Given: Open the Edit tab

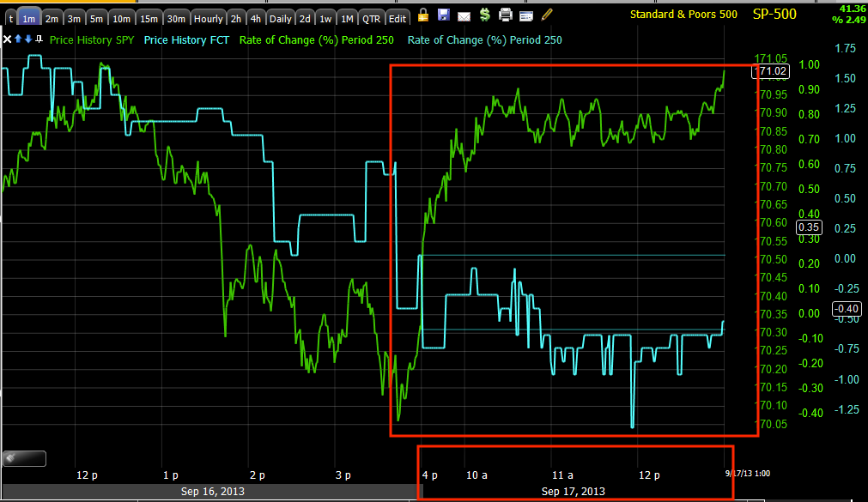Looking at the screenshot, I should [398, 18].
